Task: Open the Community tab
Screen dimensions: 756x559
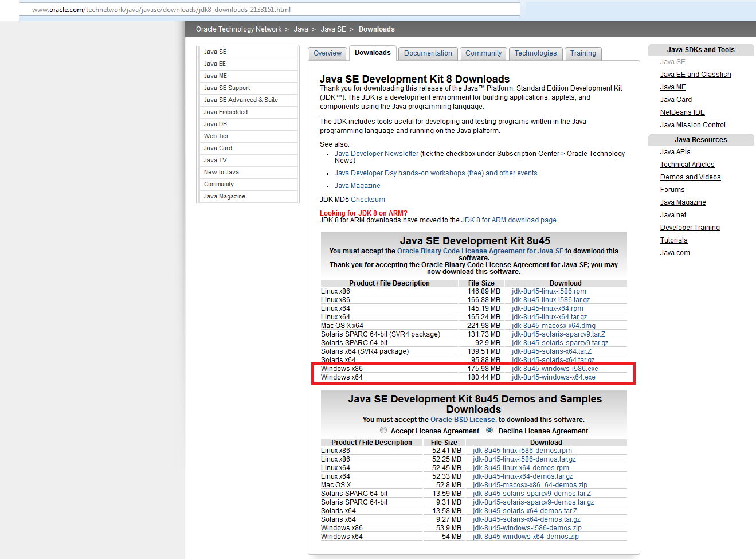Action: pyautogui.click(x=483, y=53)
